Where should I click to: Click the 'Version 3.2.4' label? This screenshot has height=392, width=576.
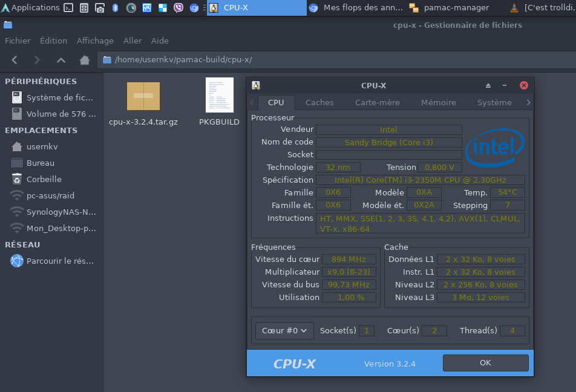pos(390,364)
